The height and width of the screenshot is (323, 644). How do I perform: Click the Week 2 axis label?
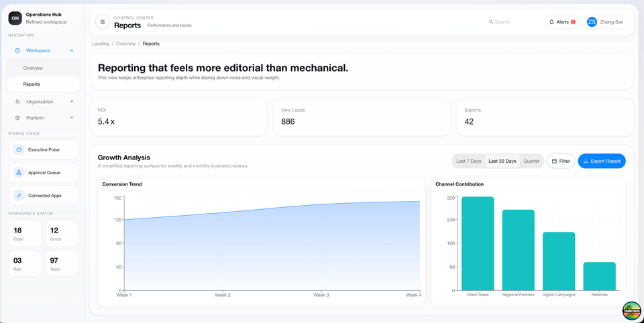223,295
